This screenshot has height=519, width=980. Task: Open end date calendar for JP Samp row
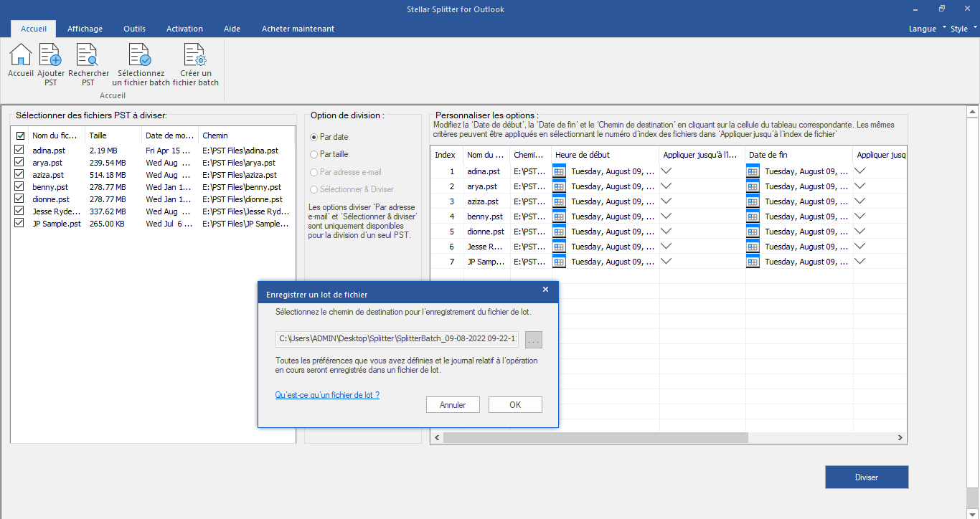coord(753,262)
